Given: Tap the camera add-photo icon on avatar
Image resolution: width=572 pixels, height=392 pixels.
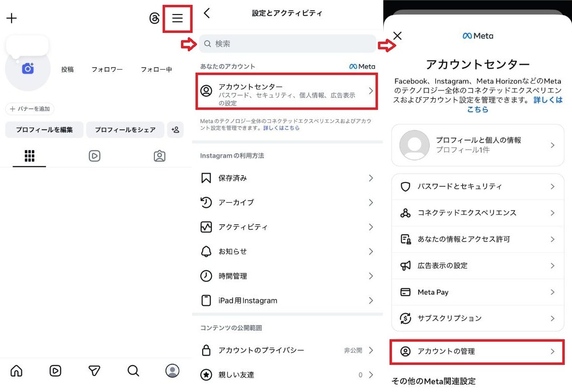Looking at the screenshot, I should click(x=28, y=68).
